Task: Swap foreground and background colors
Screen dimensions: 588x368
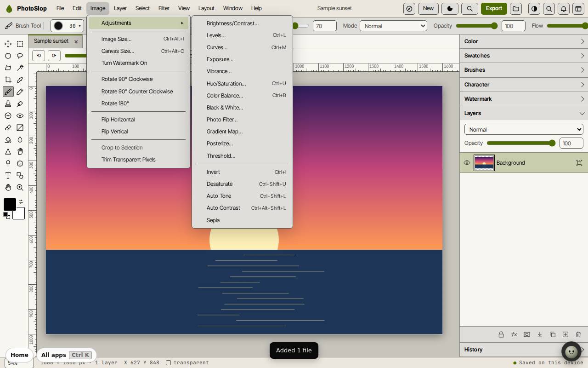Action: (21, 201)
